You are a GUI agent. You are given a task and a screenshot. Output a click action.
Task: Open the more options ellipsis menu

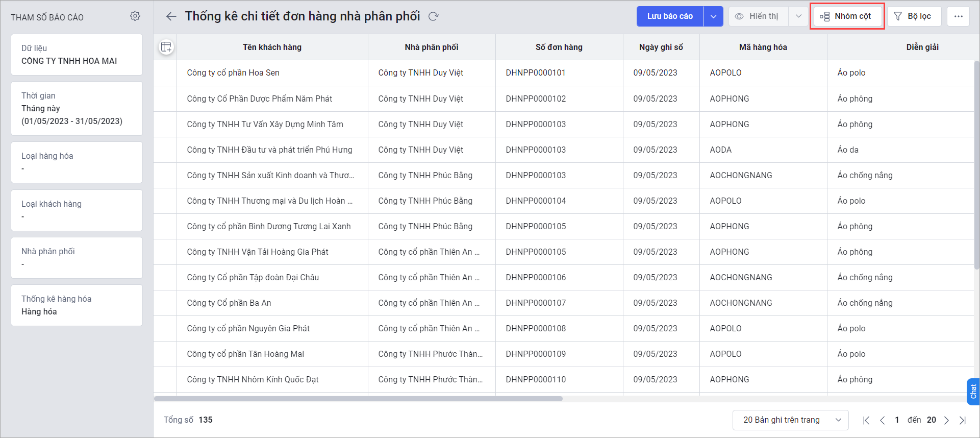tap(958, 16)
